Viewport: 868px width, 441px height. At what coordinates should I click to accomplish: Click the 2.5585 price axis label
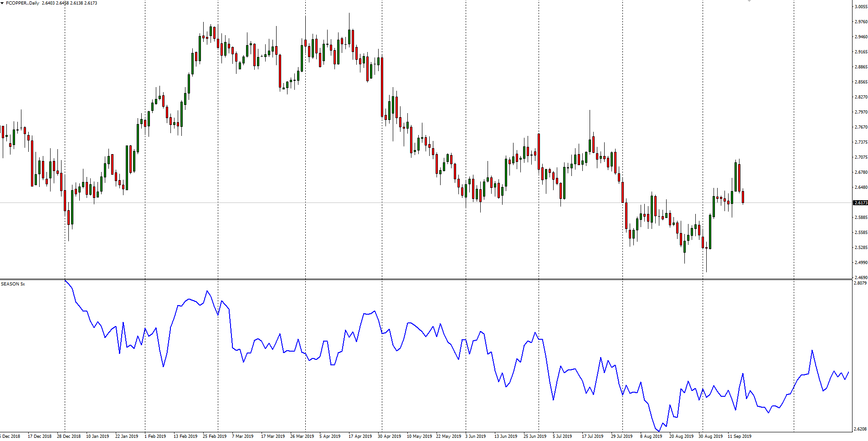click(861, 233)
